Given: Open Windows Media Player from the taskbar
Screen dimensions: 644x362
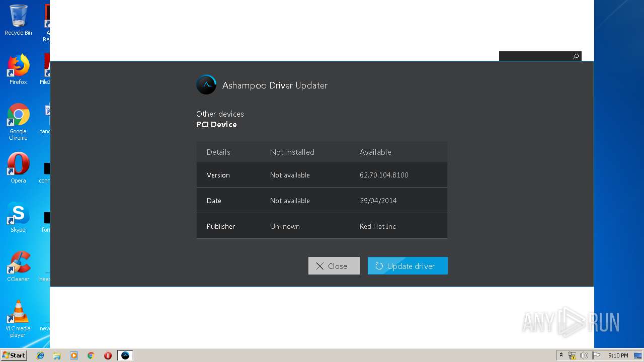Looking at the screenshot, I should (74, 355).
